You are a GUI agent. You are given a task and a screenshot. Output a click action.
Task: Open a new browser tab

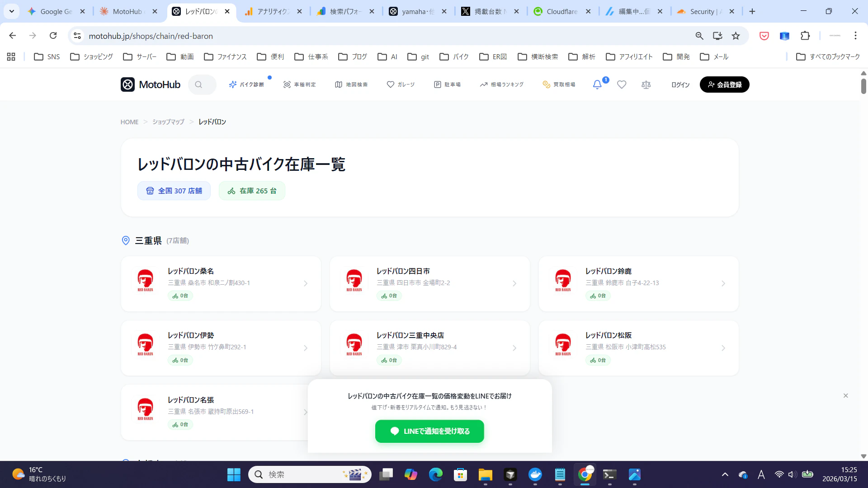752,11
